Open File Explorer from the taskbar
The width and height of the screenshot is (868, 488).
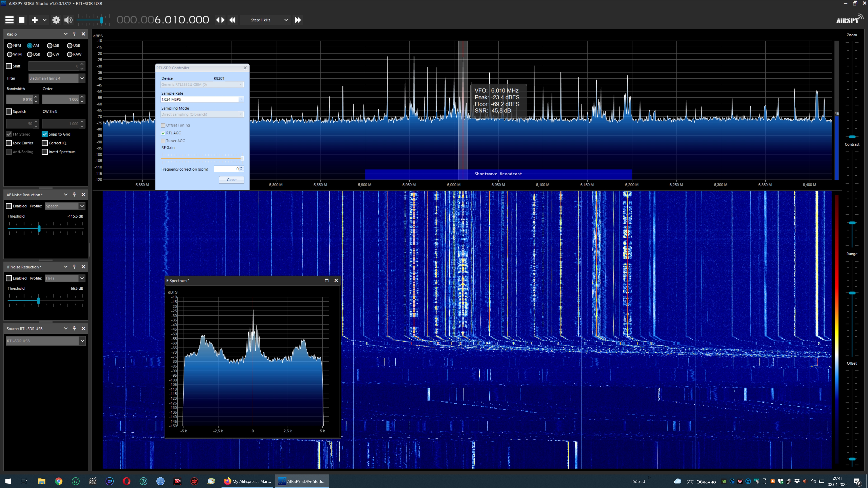(41, 481)
